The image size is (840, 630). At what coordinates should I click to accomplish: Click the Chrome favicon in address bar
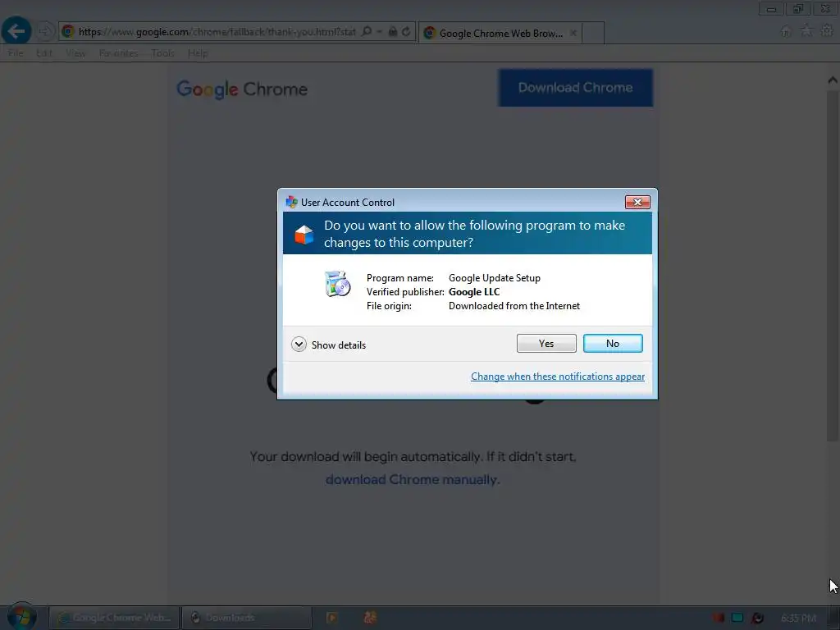pos(68,31)
